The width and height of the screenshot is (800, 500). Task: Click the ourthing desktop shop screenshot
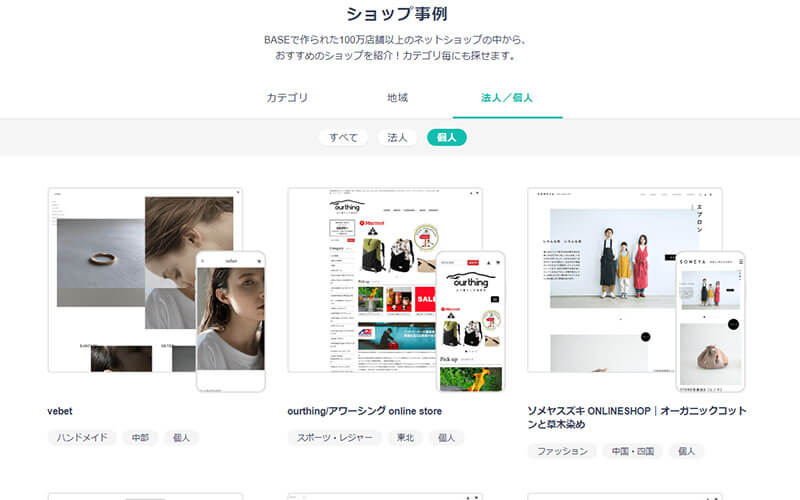point(360,270)
